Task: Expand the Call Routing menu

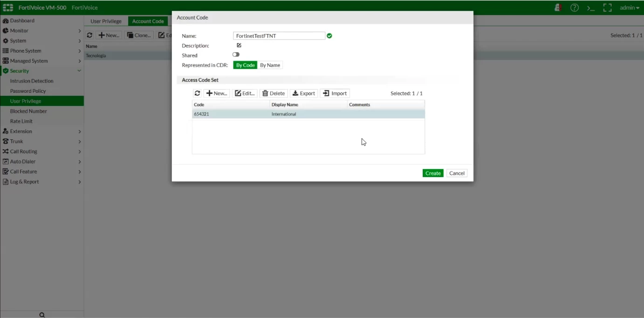Action: click(42, 152)
